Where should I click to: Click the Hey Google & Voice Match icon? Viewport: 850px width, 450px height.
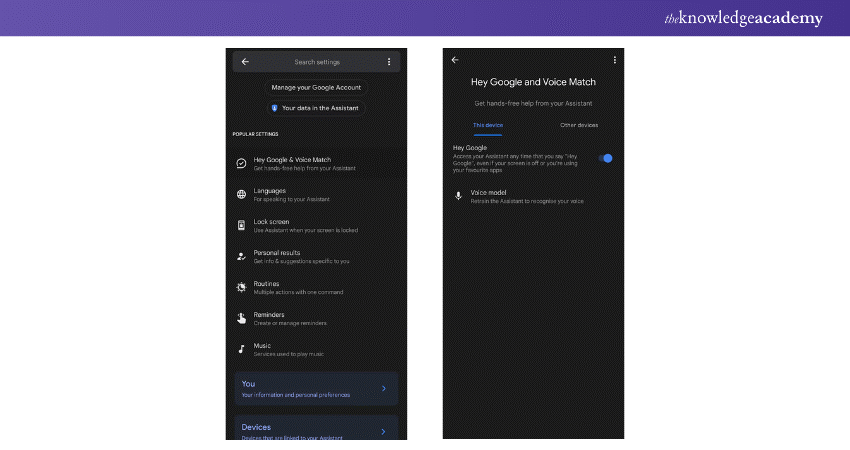241,163
